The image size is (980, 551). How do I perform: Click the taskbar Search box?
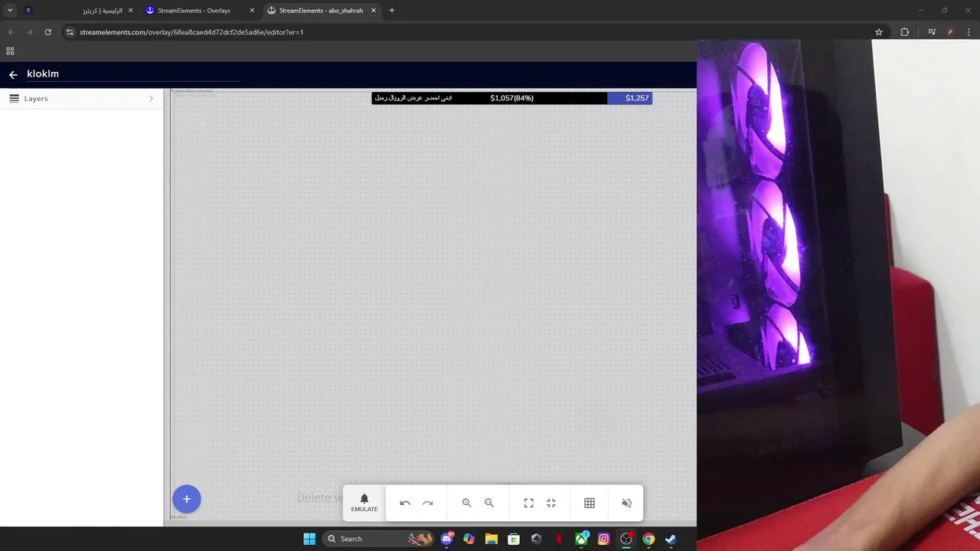click(379, 539)
